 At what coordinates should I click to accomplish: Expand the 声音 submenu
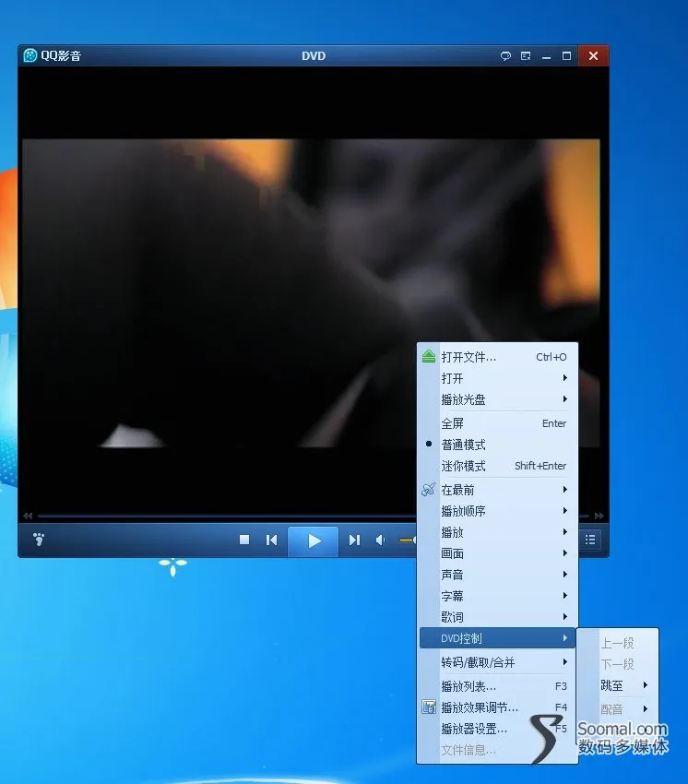click(x=497, y=575)
